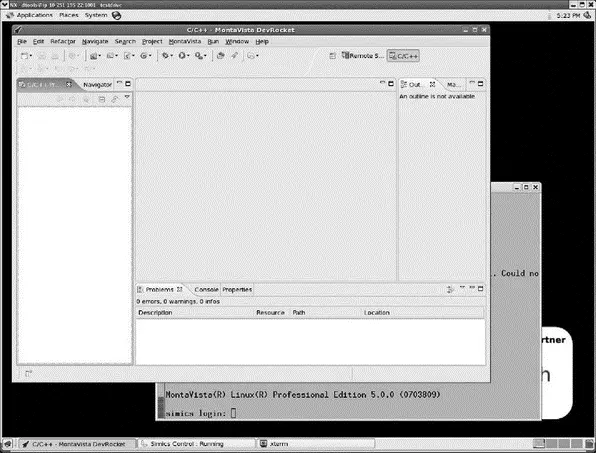Sort by the Resource column header
Screen dimensions: 596x453
click(x=272, y=313)
